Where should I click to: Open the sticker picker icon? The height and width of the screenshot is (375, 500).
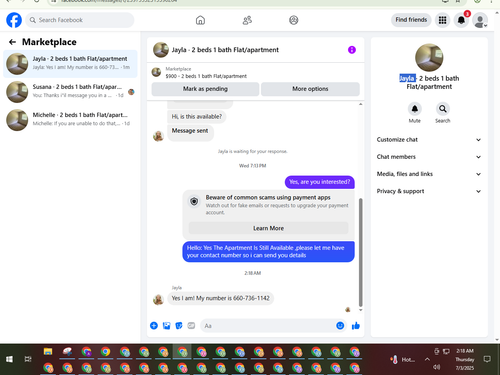click(x=179, y=326)
